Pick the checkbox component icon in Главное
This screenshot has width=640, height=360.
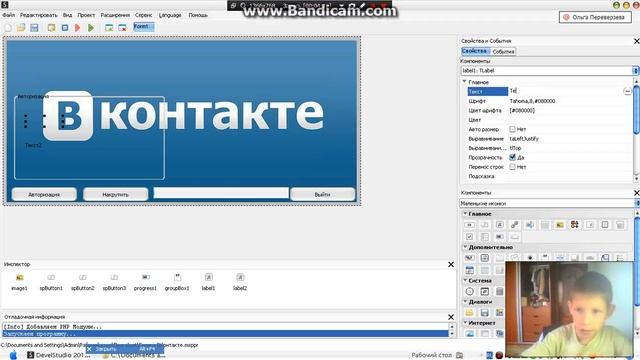(x=469, y=237)
